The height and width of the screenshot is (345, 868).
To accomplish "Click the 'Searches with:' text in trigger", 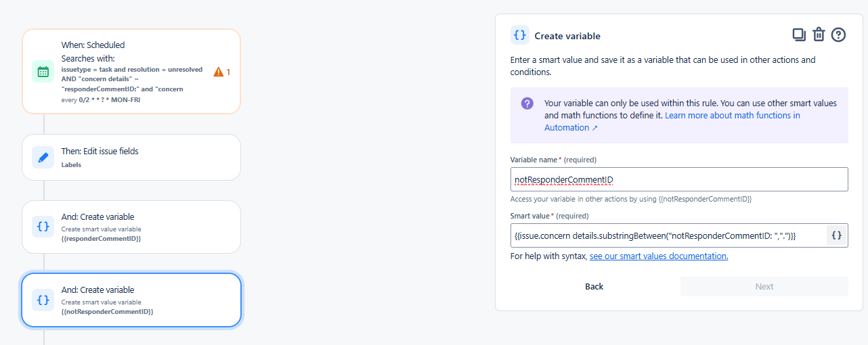I will [88, 59].
